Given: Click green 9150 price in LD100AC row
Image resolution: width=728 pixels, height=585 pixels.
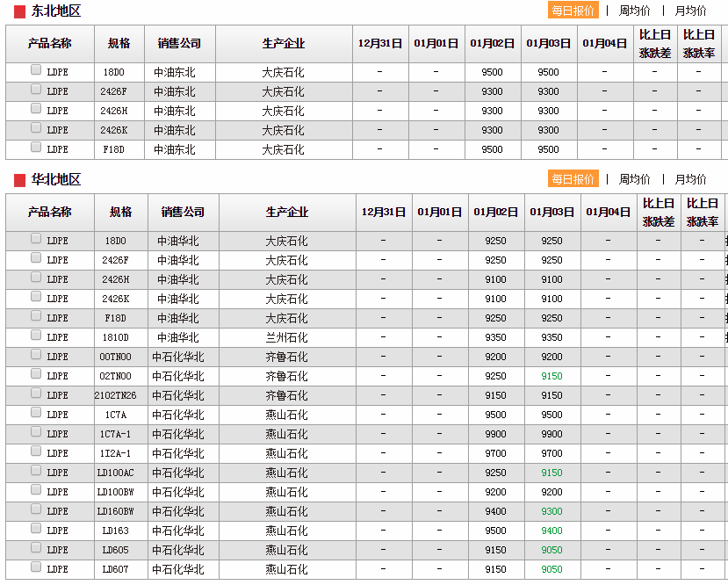Looking at the screenshot, I should click(551, 473).
